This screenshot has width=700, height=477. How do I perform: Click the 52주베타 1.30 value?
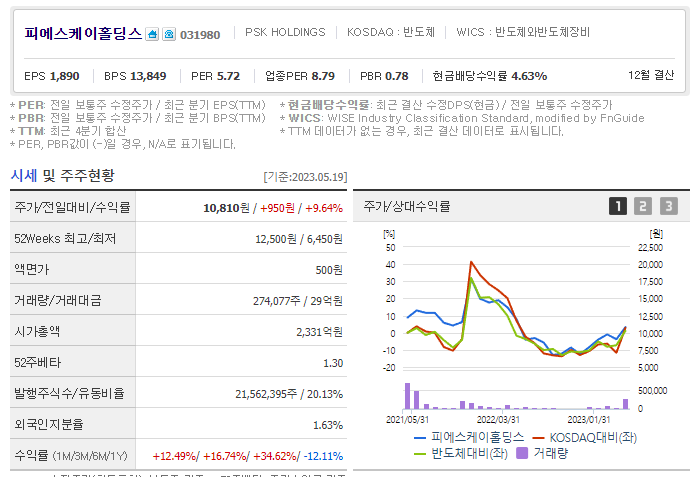(x=333, y=363)
